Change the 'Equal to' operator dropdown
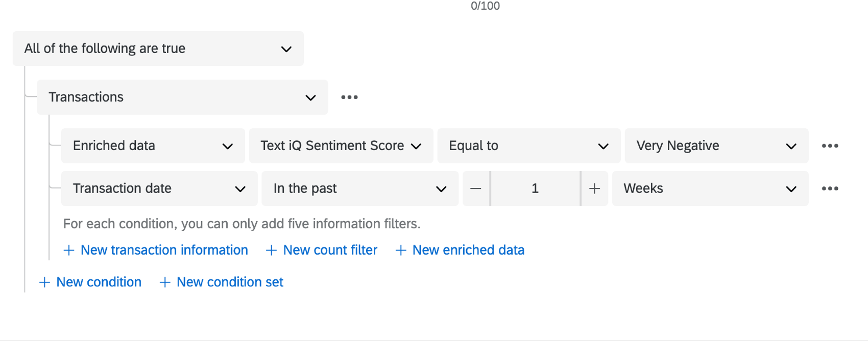The height and width of the screenshot is (341, 868). 528,145
